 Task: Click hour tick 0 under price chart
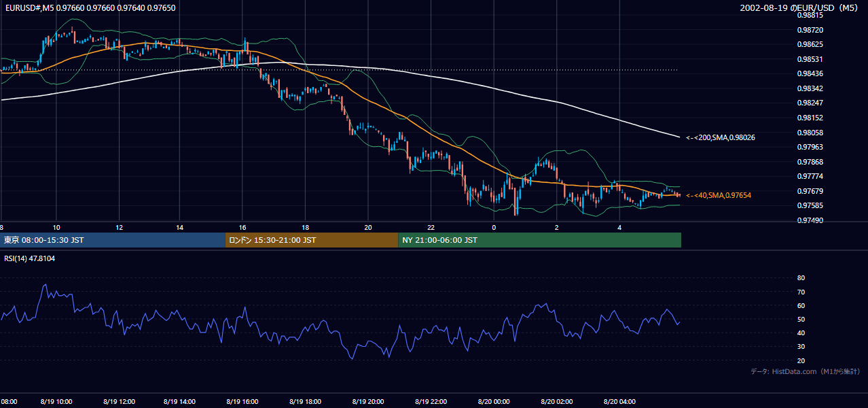pos(494,227)
